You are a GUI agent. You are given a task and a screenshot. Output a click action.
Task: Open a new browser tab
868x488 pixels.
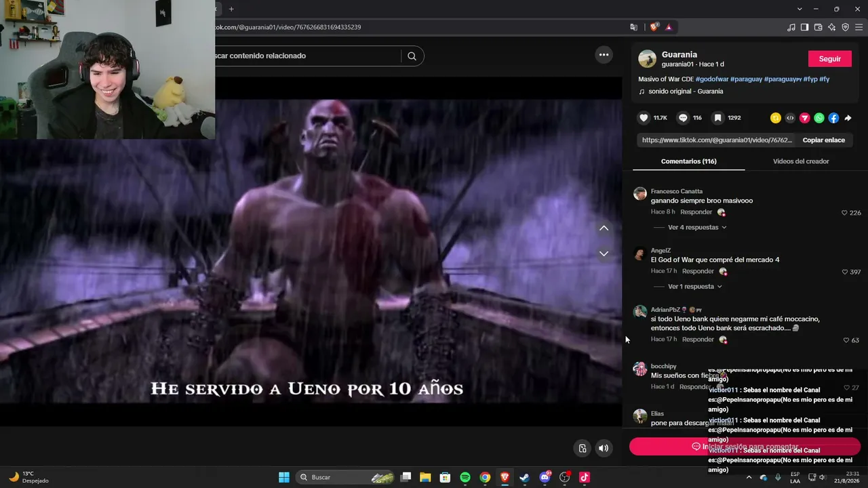point(231,9)
